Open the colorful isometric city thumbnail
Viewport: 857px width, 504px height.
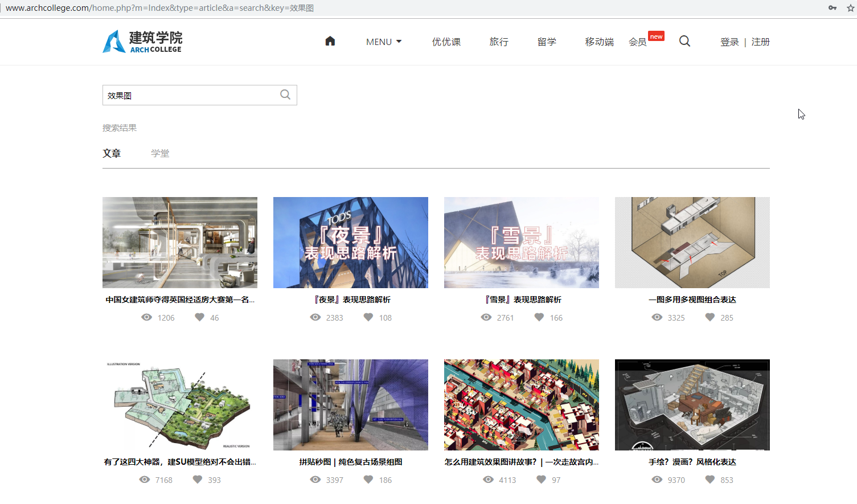(522, 405)
